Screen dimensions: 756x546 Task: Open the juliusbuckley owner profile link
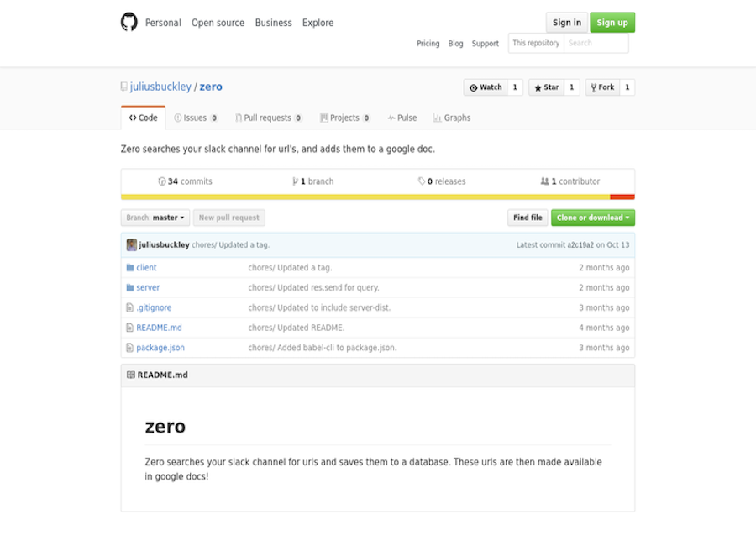pos(160,87)
